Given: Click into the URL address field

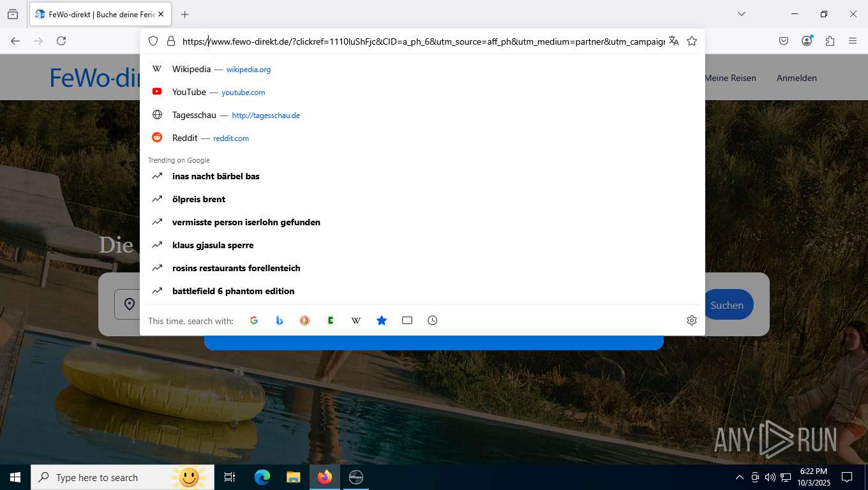Looking at the screenshot, I should [423, 41].
